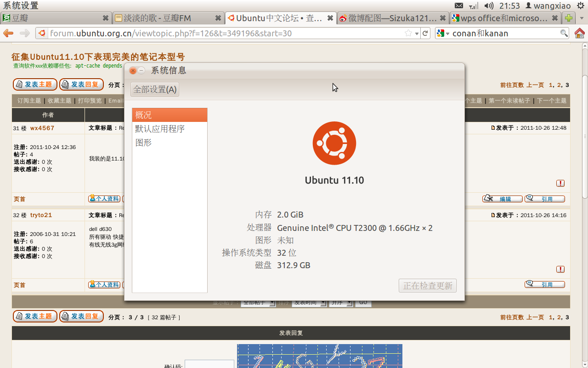Select 概况 in the sidebar list
The width and height of the screenshot is (588, 368).
pyautogui.click(x=170, y=115)
